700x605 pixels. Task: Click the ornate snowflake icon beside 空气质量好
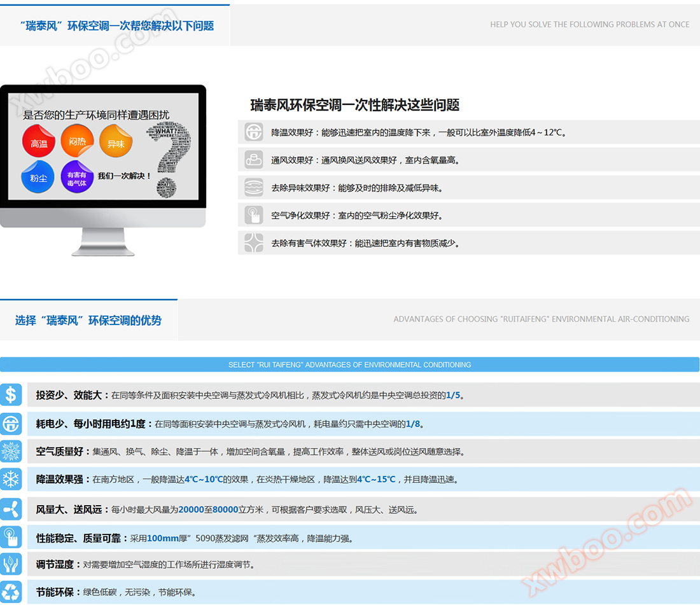[11, 451]
